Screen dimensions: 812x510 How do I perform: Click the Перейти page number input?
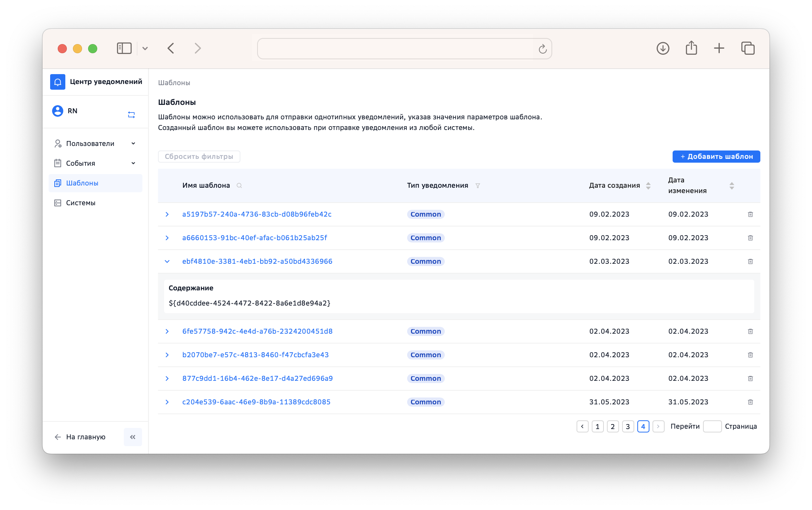pos(712,426)
